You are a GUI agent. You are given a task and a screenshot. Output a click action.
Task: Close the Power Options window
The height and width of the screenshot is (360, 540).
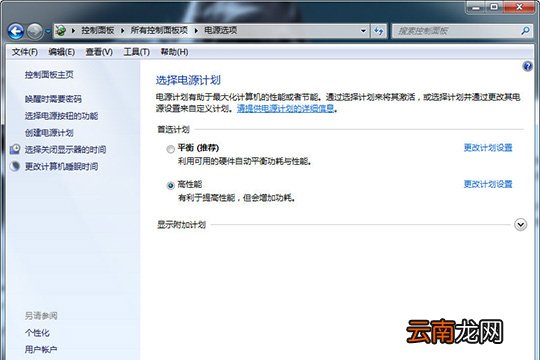pos(519,7)
